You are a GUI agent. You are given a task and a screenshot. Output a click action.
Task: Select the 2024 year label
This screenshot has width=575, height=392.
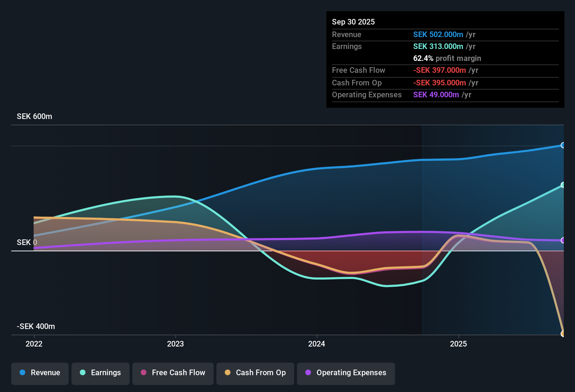(316, 344)
